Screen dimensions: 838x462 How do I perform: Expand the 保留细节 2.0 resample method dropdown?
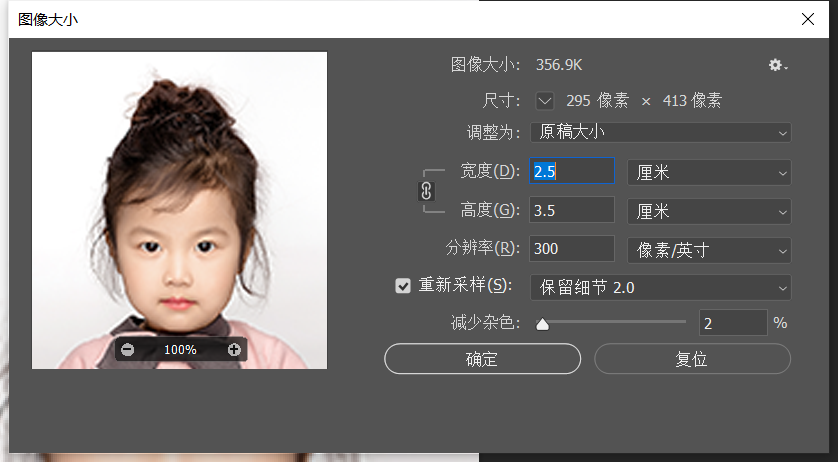pos(661,288)
